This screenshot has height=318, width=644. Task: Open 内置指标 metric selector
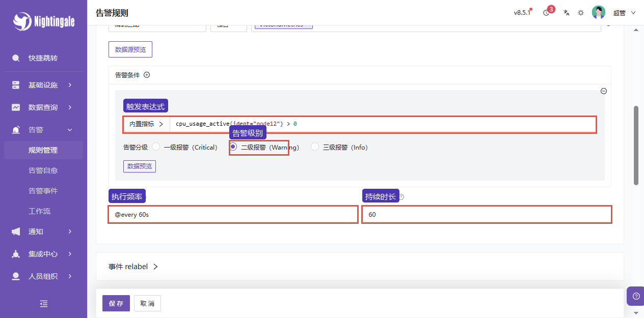tap(146, 124)
